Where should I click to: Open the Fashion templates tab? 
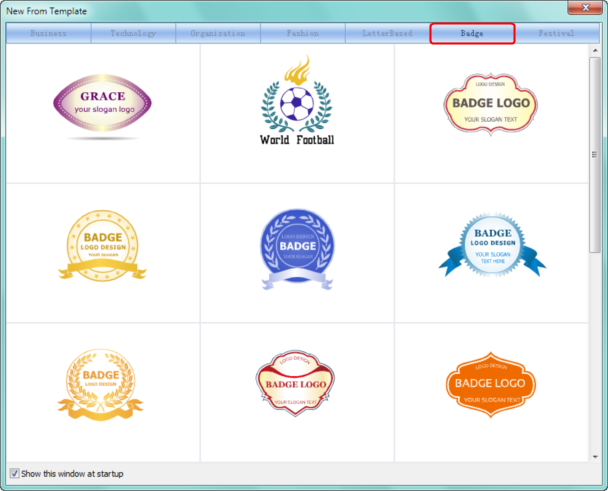pyautogui.click(x=303, y=33)
